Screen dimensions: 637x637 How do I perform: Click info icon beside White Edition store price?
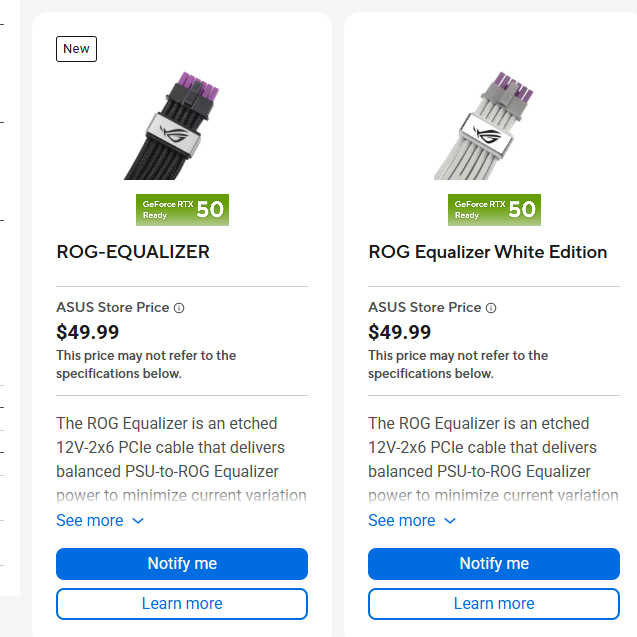[x=491, y=308]
